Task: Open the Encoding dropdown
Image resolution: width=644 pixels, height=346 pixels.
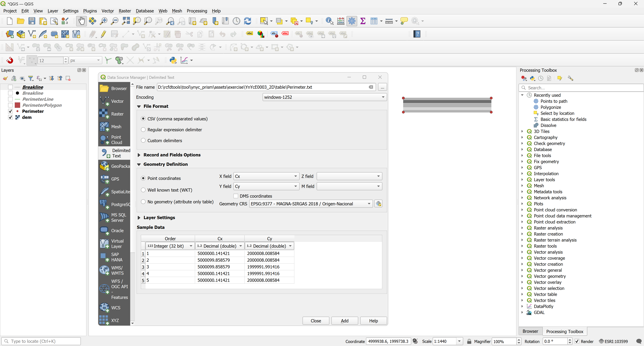Action: (x=325, y=97)
